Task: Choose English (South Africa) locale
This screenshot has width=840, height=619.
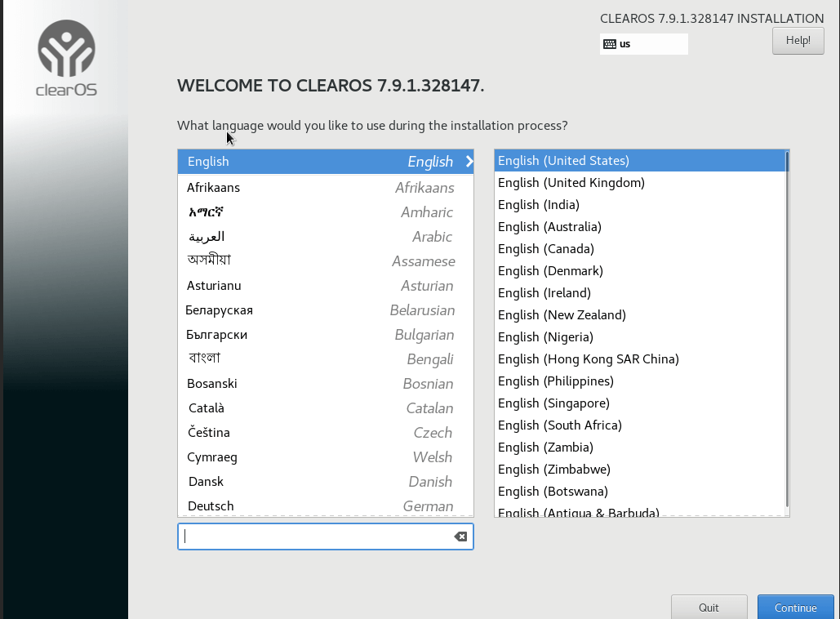Action: [x=559, y=425]
